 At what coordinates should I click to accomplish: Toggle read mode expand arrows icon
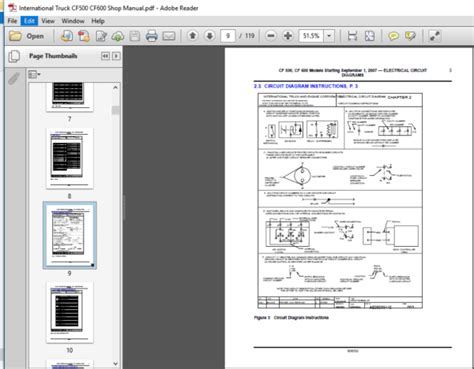click(x=434, y=36)
